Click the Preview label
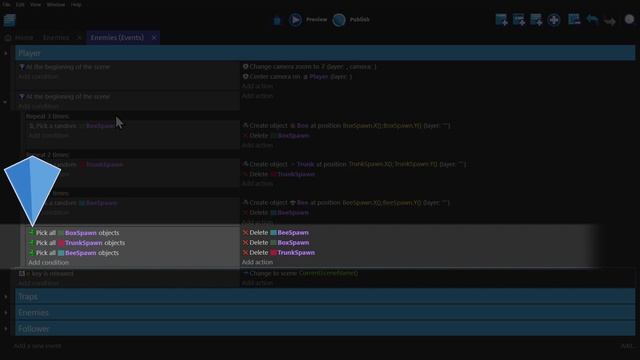The width and height of the screenshot is (640, 360). (x=316, y=20)
